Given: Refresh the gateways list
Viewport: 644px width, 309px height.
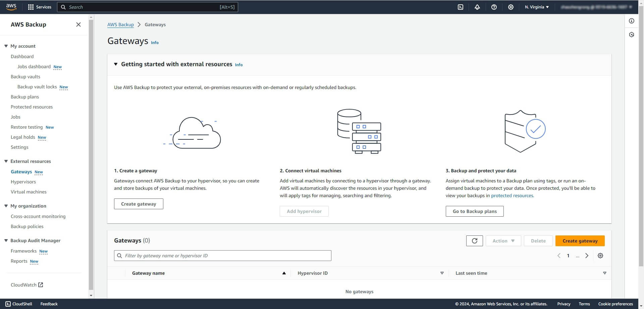Looking at the screenshot, I should coord(475,241).
